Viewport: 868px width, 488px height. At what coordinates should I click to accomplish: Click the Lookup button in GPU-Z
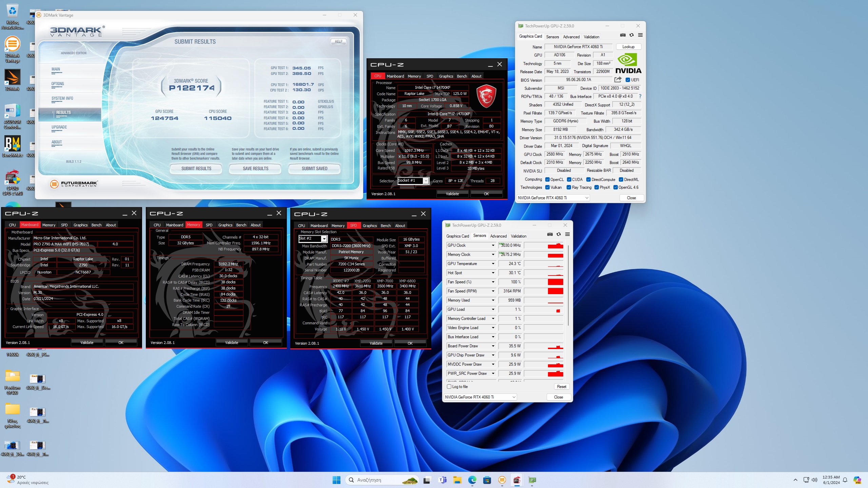pyautogui.click(x=628, y=47)
